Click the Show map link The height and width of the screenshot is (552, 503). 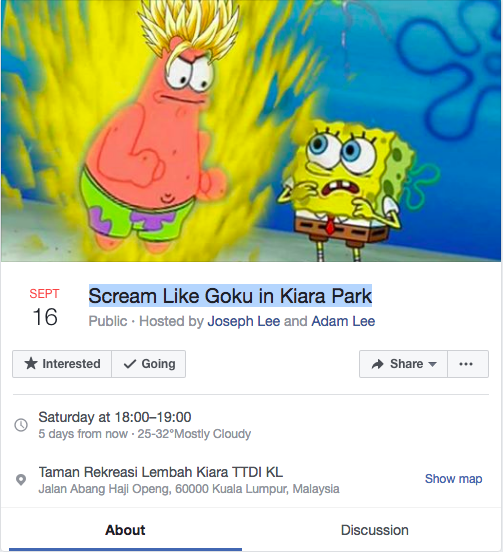coord(453,479)
